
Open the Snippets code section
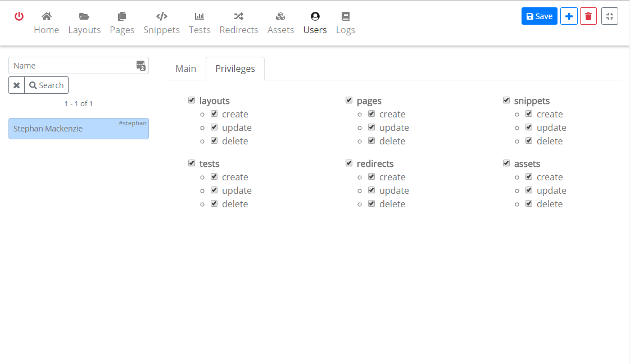click(161, 23)
